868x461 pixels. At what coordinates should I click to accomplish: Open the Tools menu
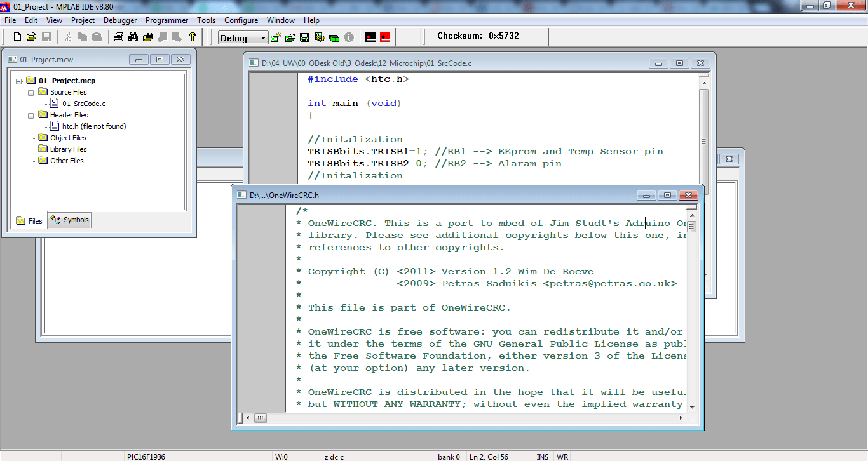click(x=206, y=20)
